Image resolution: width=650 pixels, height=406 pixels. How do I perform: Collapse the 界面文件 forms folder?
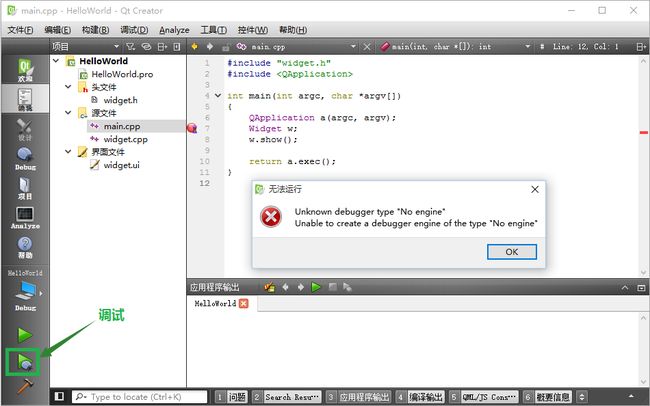pyautogui.click(x=68, y=151)
